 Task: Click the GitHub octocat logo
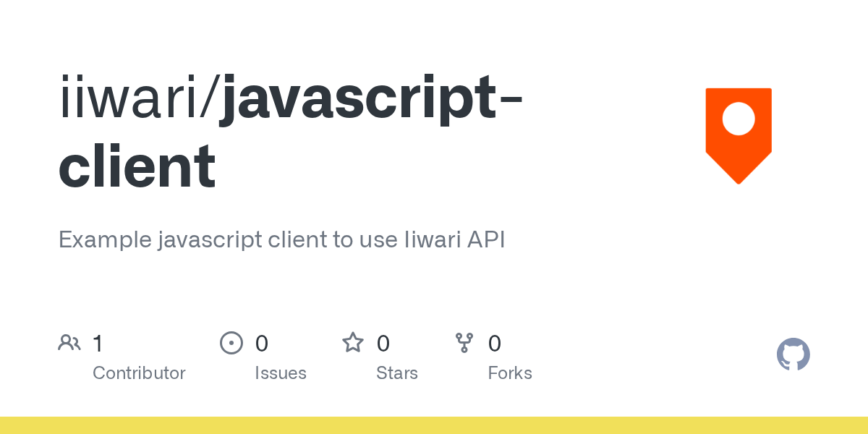tap(793, 354)
